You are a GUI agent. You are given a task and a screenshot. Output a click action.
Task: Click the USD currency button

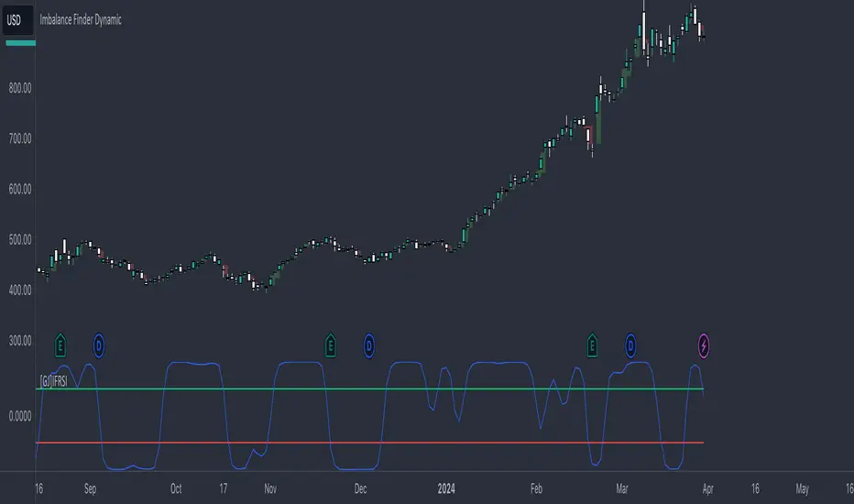17,21
